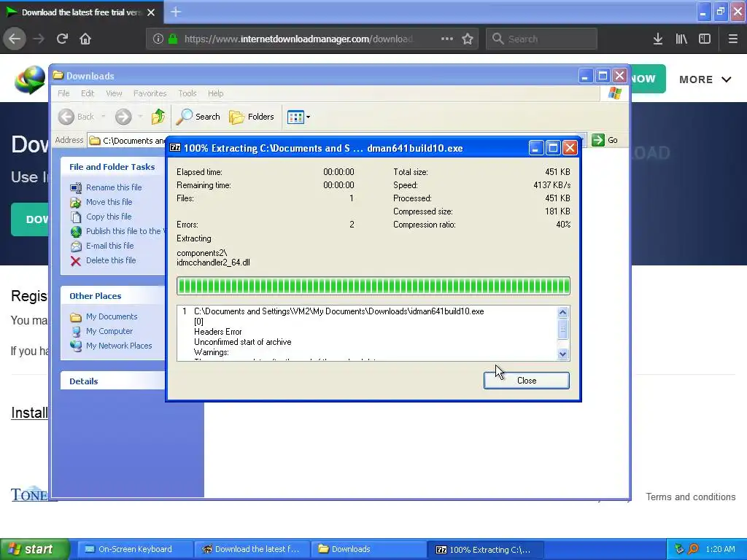Click Unconfirmed start of archive message

242,342
